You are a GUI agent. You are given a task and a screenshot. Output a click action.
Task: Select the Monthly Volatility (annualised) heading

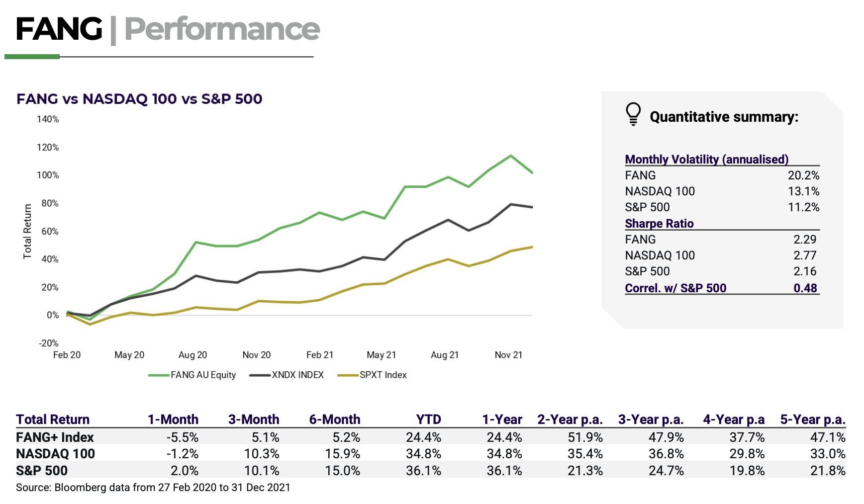(x=706, y=160)
